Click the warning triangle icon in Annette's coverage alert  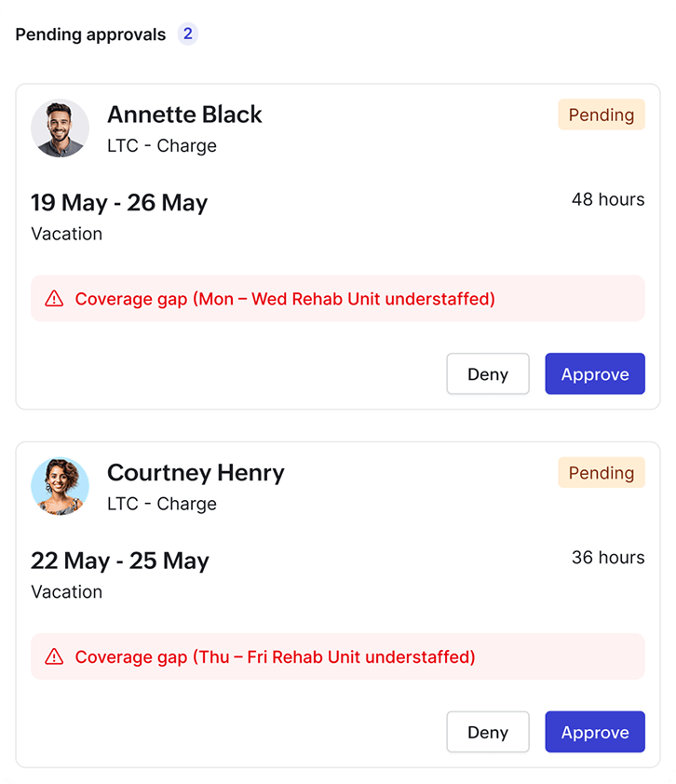tap(54, 299)
